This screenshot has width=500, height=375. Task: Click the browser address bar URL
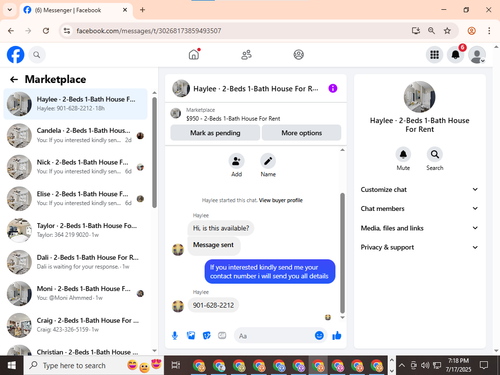click(149, 31)
